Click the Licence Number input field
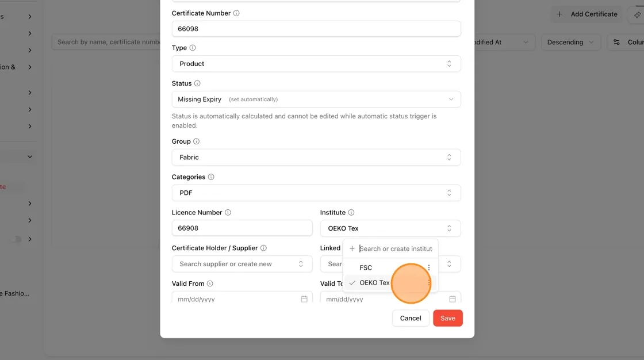 tap(242, 228)
